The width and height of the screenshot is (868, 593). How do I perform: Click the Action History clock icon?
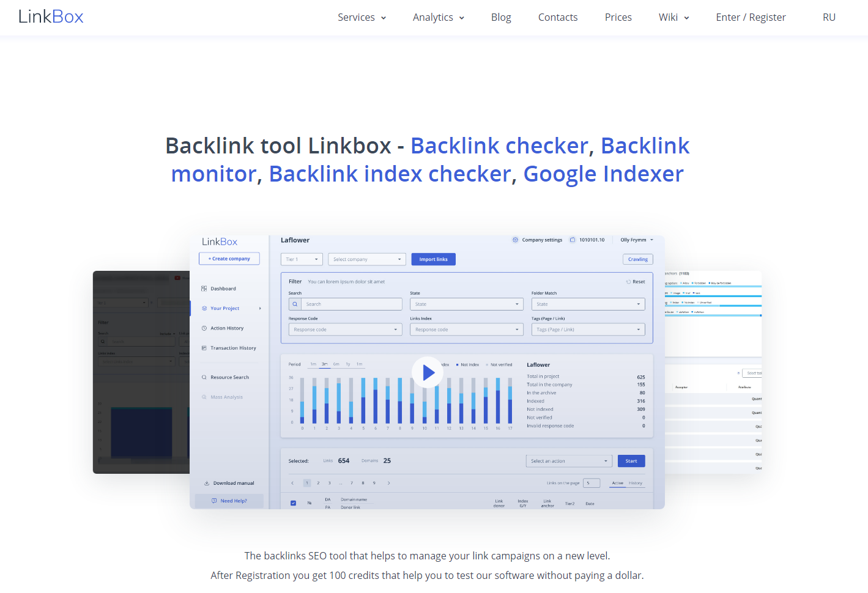coord(205,328)
